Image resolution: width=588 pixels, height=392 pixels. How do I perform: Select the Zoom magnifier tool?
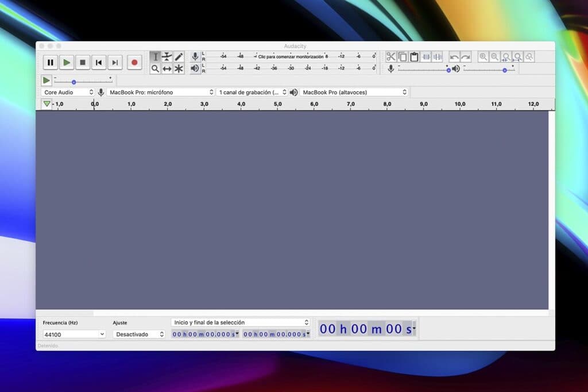[x=155, y=69]
